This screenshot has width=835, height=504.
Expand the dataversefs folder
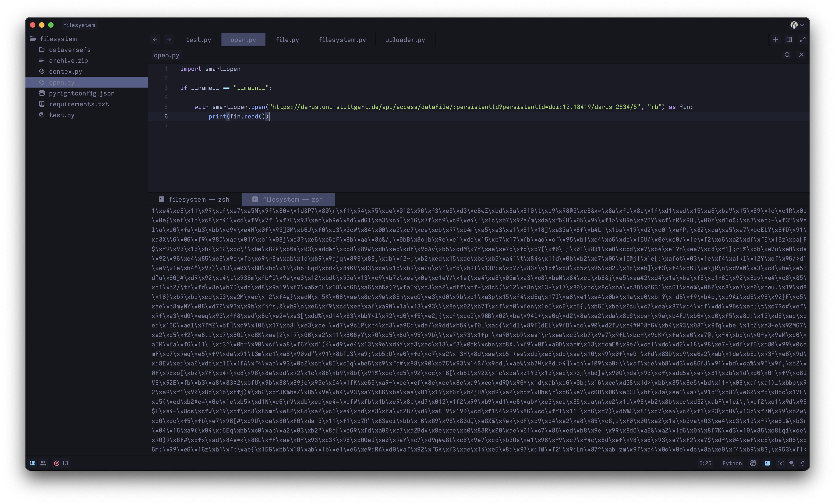coord(69,50)
